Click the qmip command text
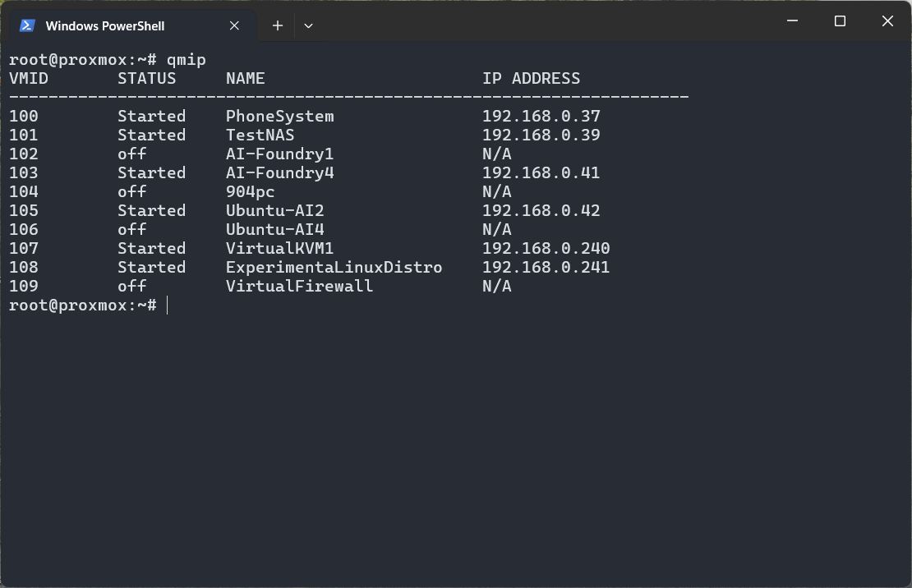 187,60
